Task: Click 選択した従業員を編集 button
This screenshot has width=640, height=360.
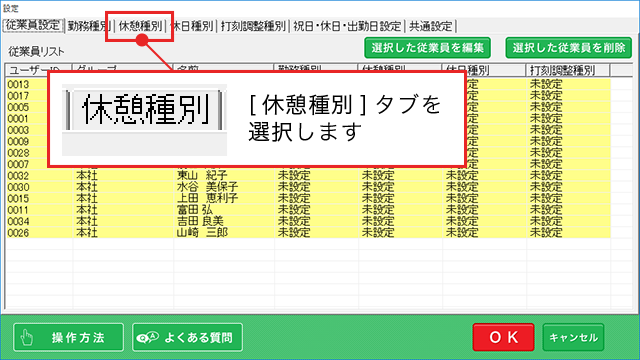Action: pos(427,48)
